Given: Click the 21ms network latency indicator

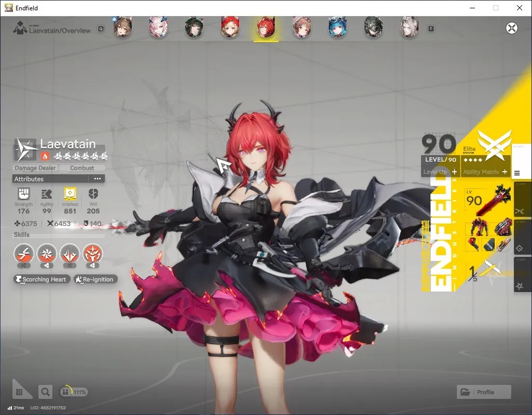Looking at the screenshot, I should coord(16,408).
